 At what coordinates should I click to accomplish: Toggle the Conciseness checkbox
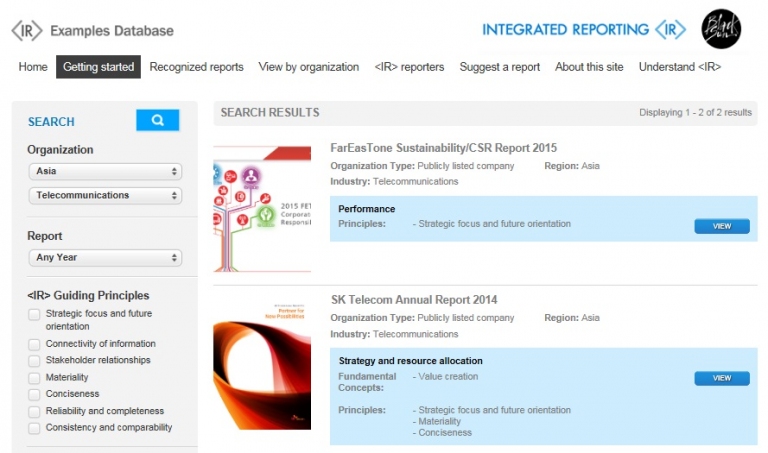[34, 394]
